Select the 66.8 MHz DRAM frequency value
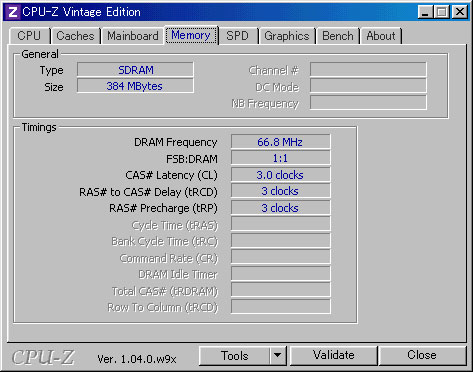The height and width of the screenshot is (372, 473). point(280,142)
